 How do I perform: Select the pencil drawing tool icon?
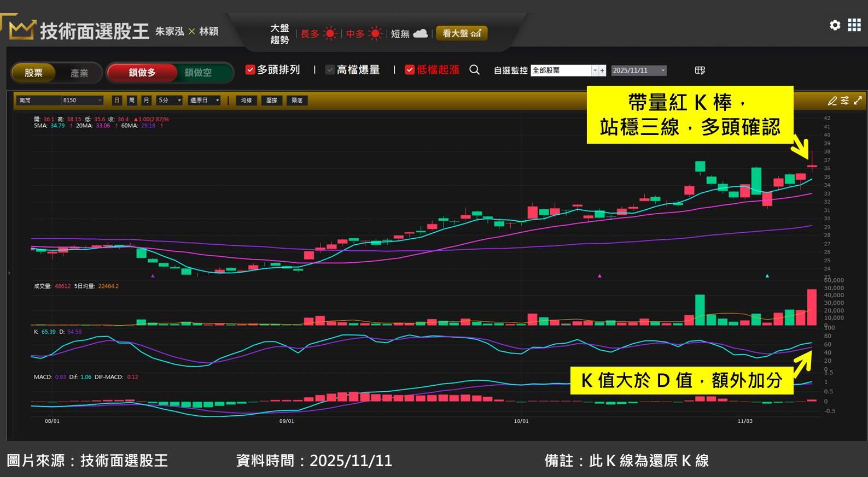click(x=832, y=101)
